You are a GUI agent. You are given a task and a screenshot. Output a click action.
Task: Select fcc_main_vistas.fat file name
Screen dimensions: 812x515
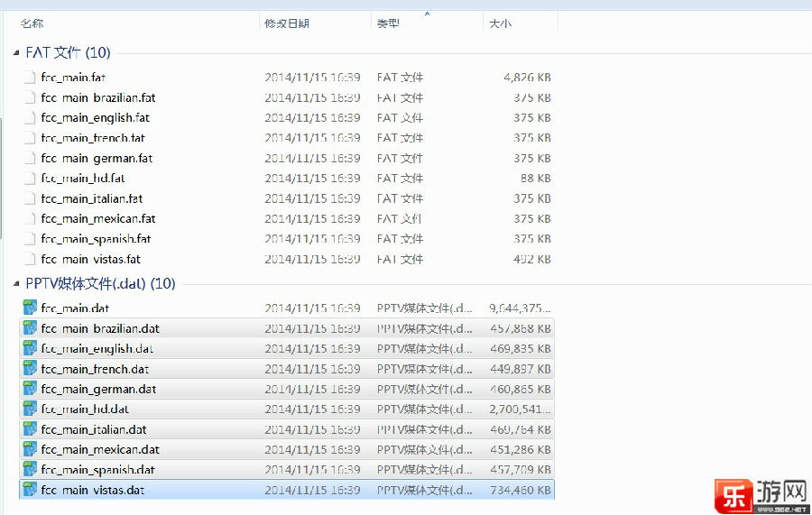(90, 259)
